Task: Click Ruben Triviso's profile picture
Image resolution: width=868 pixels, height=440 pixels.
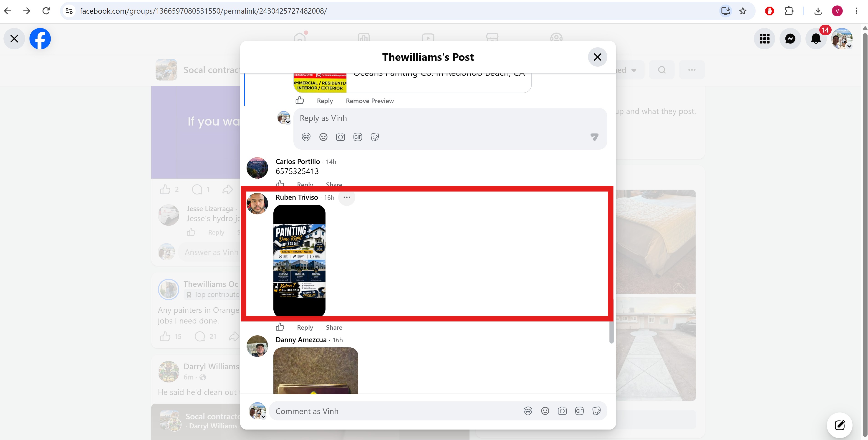Action: pos(257,203)
